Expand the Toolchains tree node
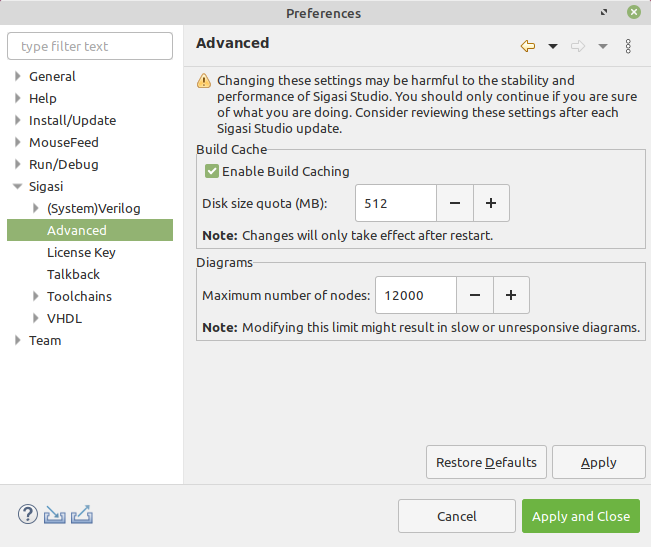The height and width of the screenshot is (547, 651). click(36, 296)
